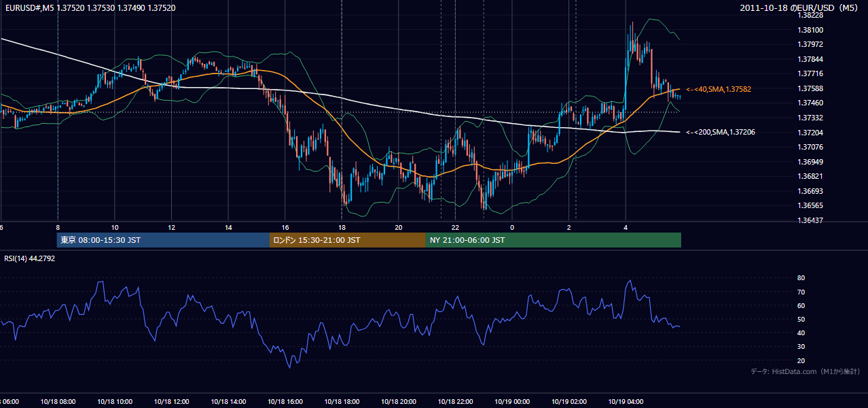The image size is (868, 408).
Task: Click the 10/19 04:00 date label
Action: [x=626, y=402]
